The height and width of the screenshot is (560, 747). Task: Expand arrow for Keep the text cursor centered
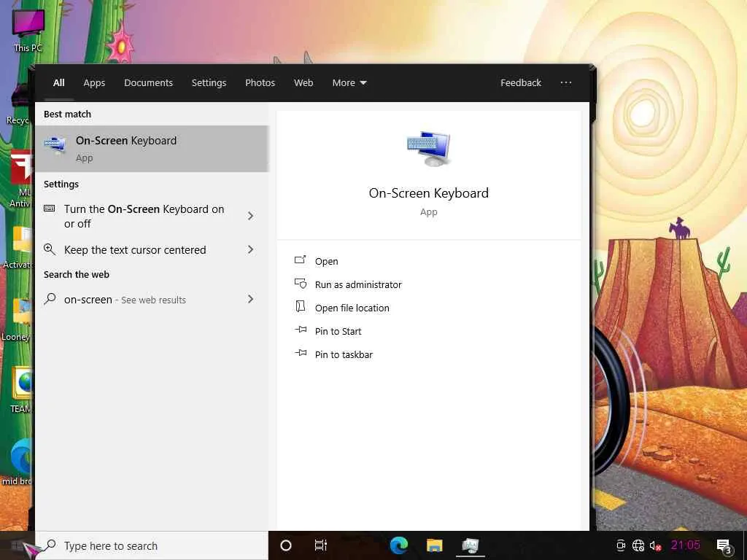pyautogui.click(x=251, y=249)
